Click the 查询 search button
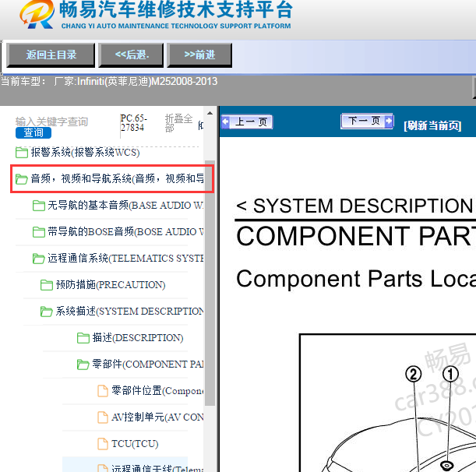Image resolution: width=476 pixels, height=472 pixels. (33, 132)
